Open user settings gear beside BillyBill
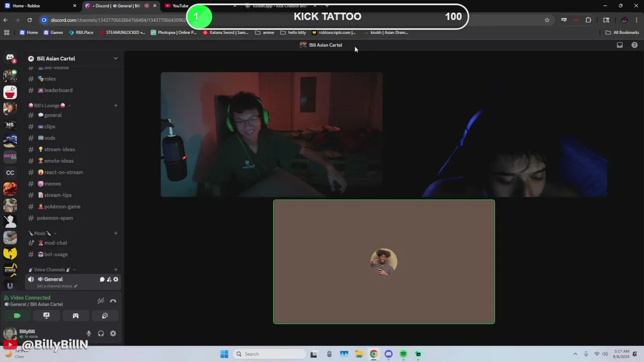The height and width of the screenshot is (362, 644). [113, 333]
